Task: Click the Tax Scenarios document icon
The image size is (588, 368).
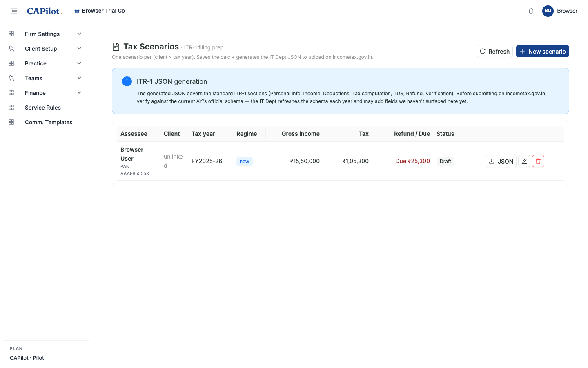Action: click(x=116, y=47)
